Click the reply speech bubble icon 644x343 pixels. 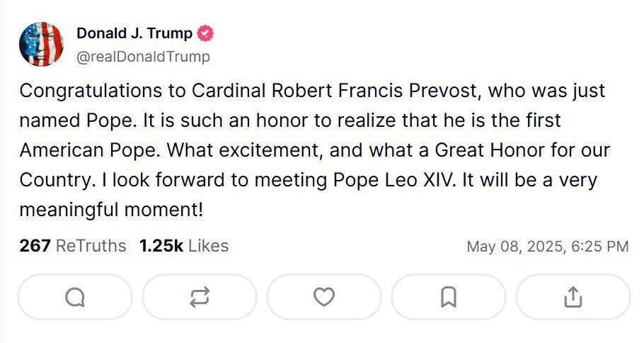pyautogui.click(x=75, y=297)
